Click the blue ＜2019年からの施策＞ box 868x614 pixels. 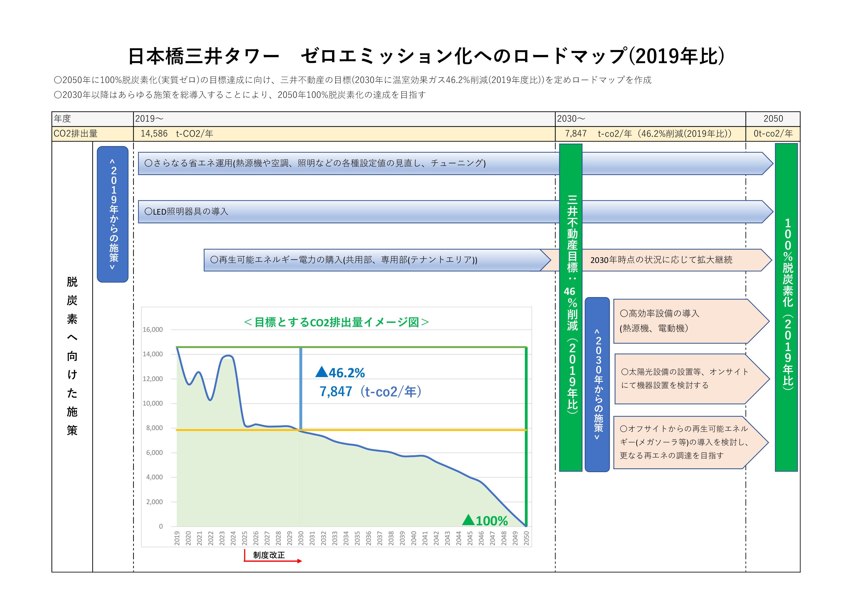click(x=113, y=214)
